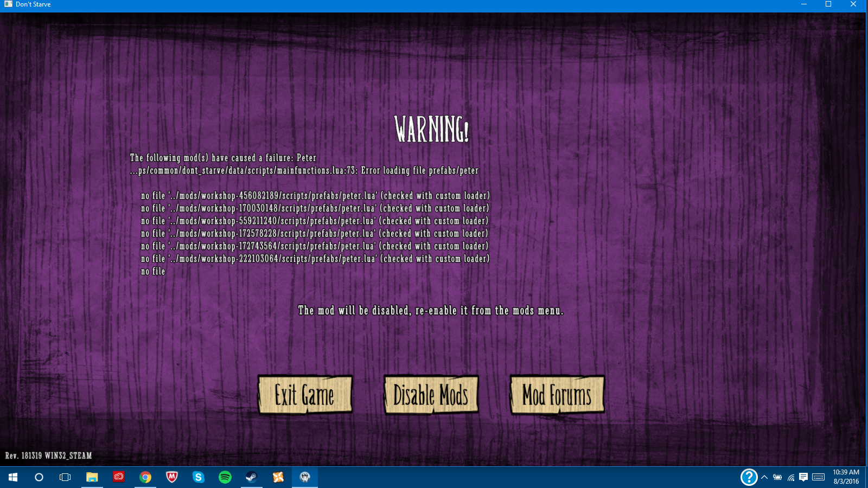Click the Exit Game button

pyautogui.click(x=305, y=395)
